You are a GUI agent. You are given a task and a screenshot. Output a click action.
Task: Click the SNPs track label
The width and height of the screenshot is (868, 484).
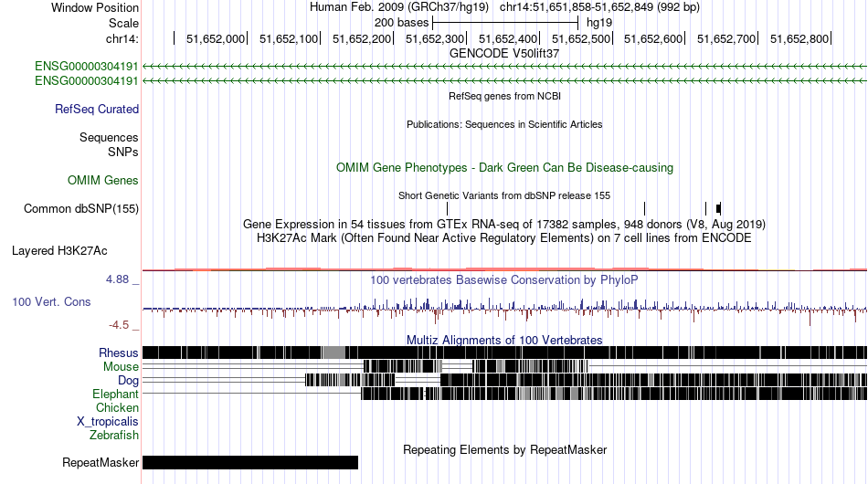click(x=123, y=152)
